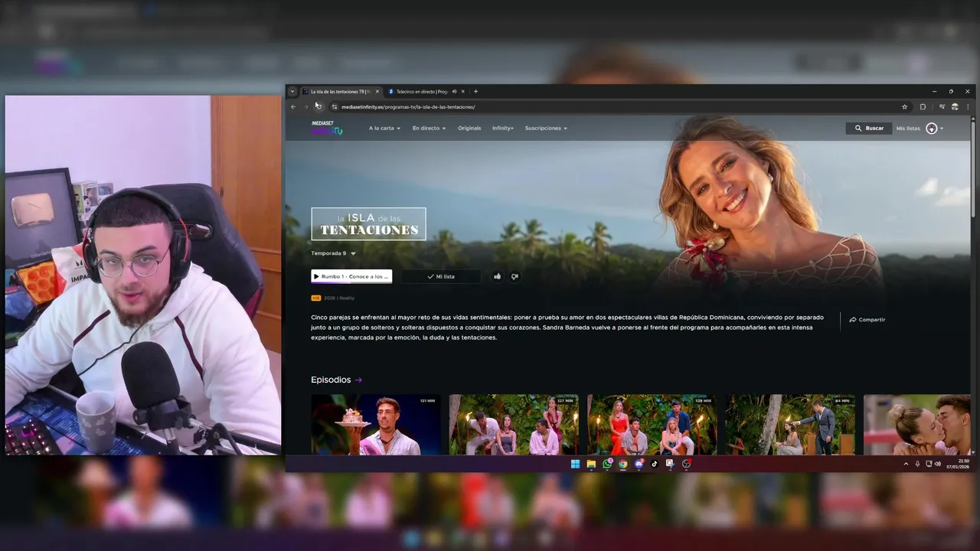Open the Infinity+ section
980x551 pixels.
click(x=503, y=129)
